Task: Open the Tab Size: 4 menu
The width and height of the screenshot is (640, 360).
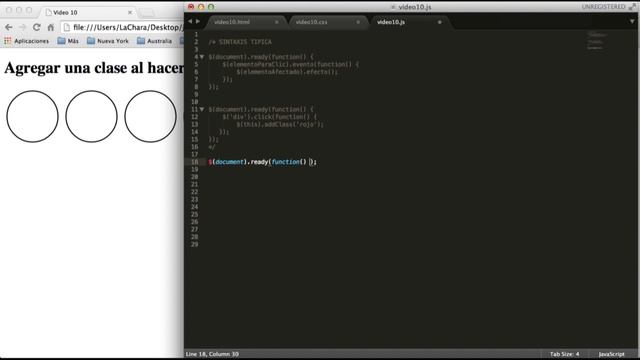Action: [564, 354]
